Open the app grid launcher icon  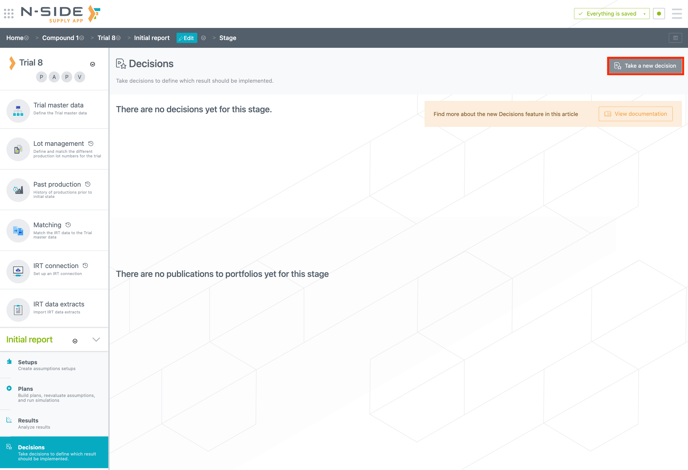pyautogui.click(x=9, y=14)
